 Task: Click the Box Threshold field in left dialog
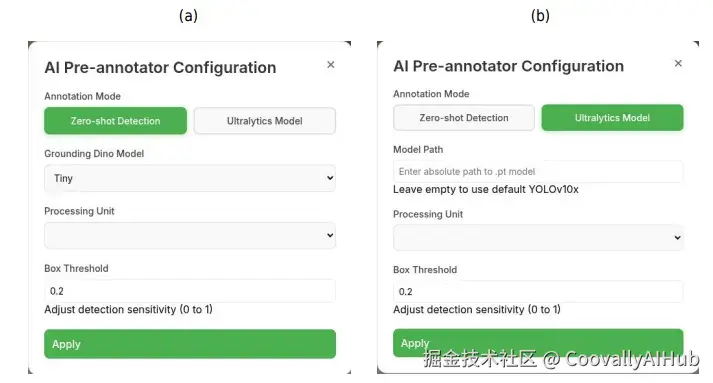pos(190,291)
